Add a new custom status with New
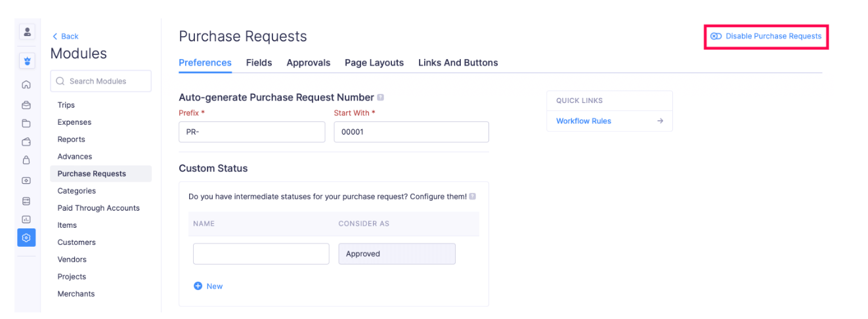The height and width of the screenshot is (319, 868). [x=215, y=286]
